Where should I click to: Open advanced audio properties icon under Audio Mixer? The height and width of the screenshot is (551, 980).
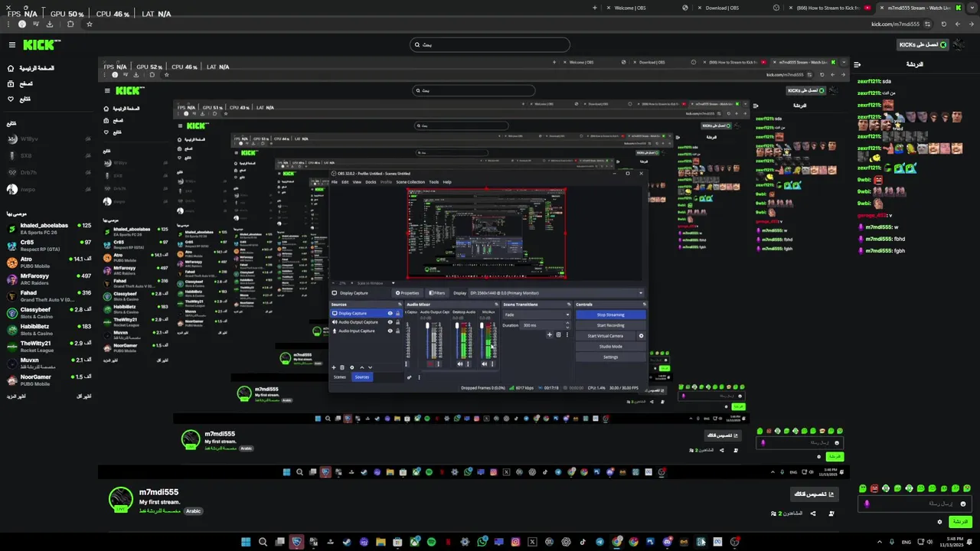[409, 377]
